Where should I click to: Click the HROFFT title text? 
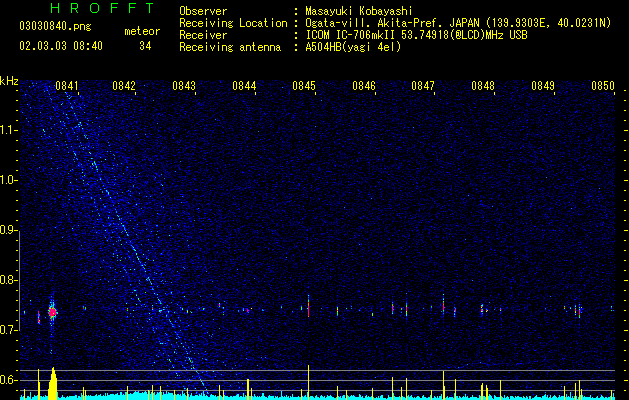(x=102, y=8)
